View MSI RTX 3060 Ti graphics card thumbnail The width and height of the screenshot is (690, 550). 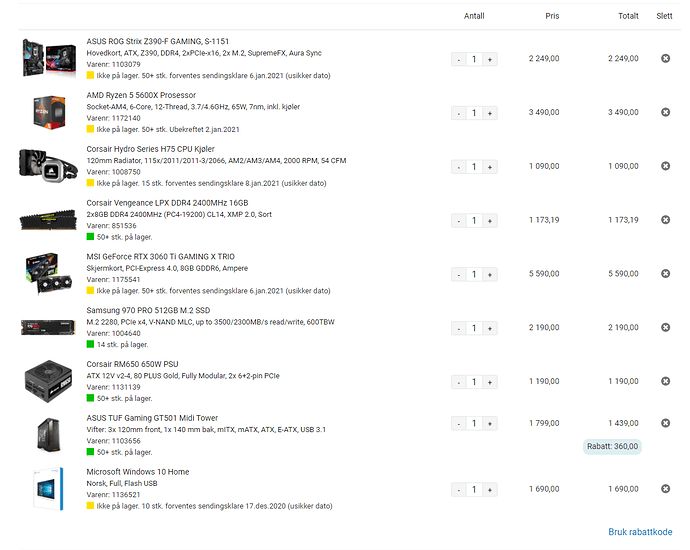tap(48, 273)
